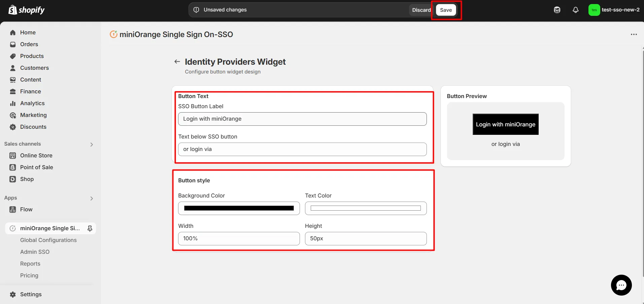Click the Customers person icon
Screen dimensions: 644x304
13,68
